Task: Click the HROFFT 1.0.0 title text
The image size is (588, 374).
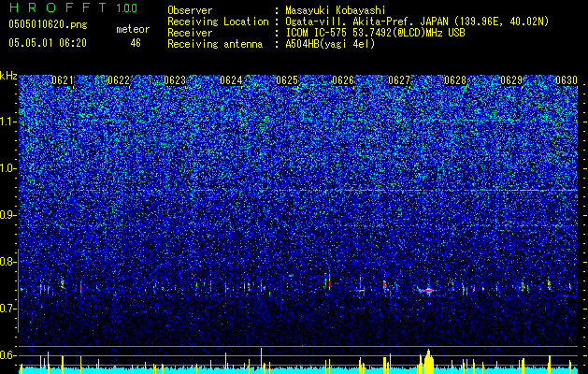Action: click(73, 7)
